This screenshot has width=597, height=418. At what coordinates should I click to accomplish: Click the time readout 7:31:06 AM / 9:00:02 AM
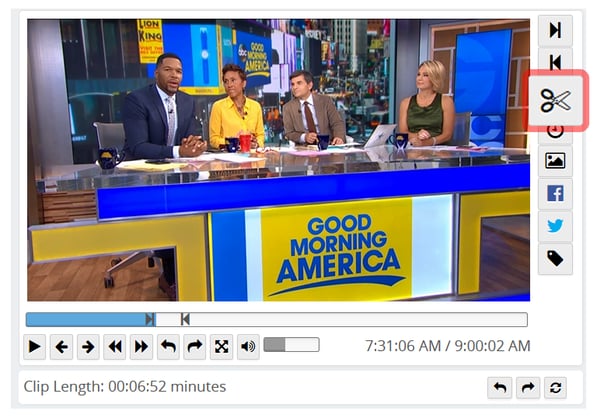448,346
